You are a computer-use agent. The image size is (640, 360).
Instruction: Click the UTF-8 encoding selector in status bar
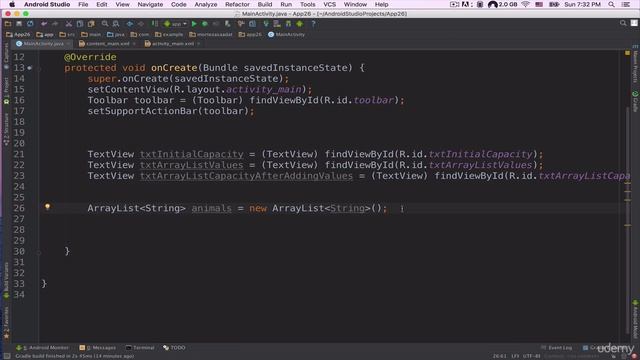[531, 356]
